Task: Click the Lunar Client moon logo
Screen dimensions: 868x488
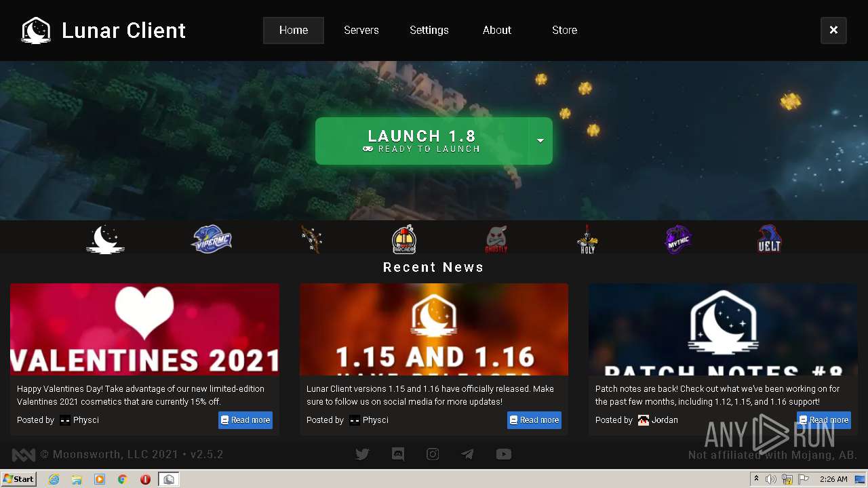Action: click(x=36, y=30)
